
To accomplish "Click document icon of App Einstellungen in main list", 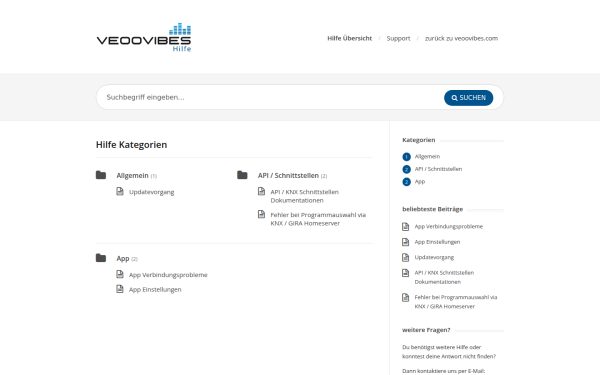I will pos(120,289).
